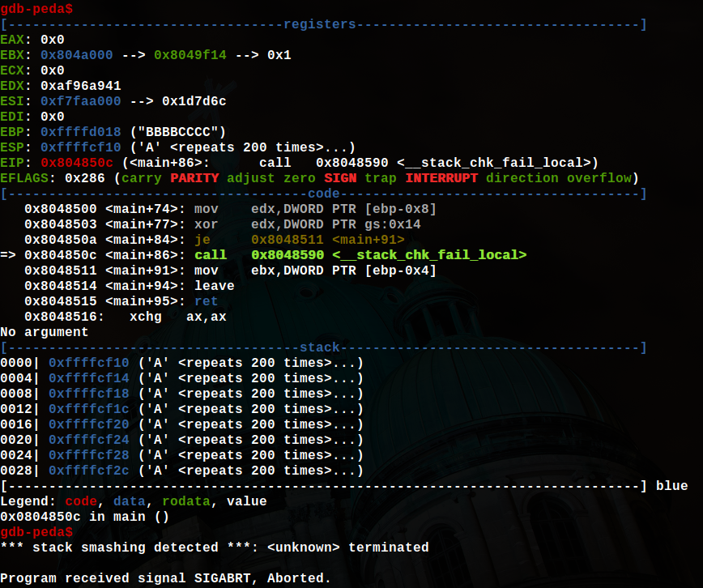The height and width of the screenshot is (588, 703).
Task: Click ESP address 0xffffcf10 in registers
Action: (x=81, y=147)
